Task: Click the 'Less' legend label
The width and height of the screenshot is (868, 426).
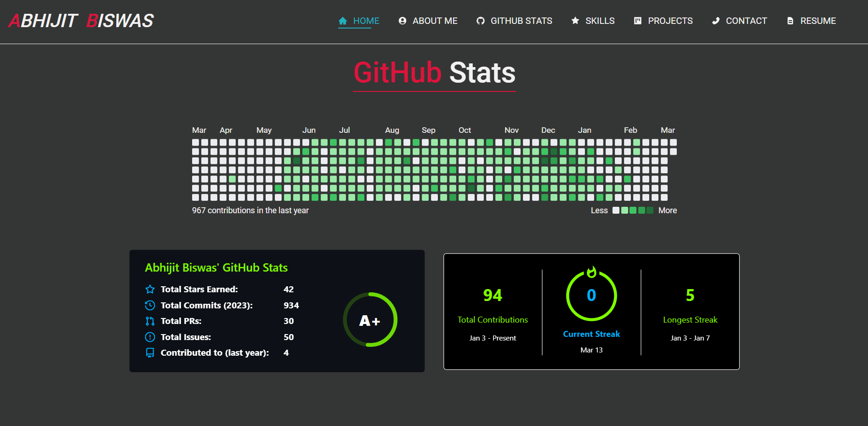Action: pos(599,210)
